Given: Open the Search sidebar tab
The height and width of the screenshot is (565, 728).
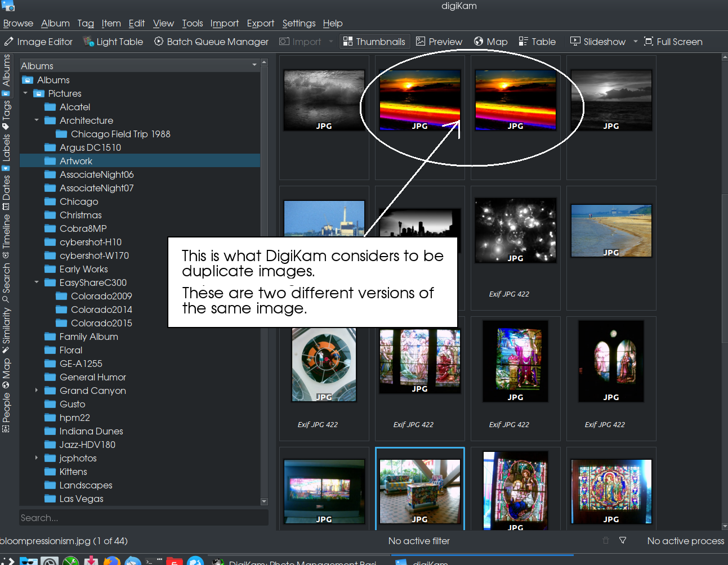Looking at the screenshot, I should (6, 283).
